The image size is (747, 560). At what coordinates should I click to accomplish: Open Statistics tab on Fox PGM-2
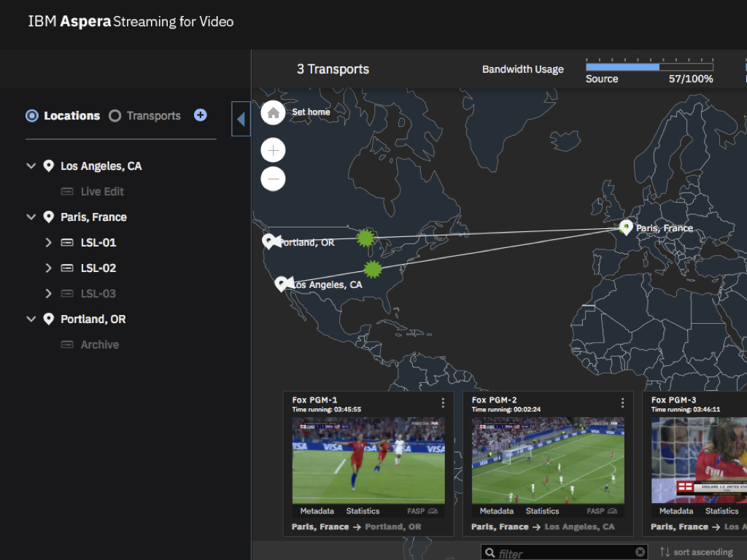(x=542, y=511)
